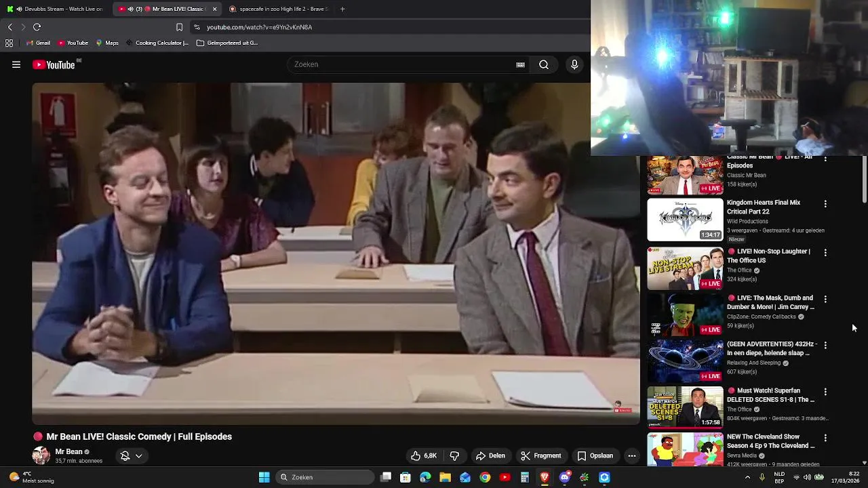Viewport: 868px width, 488px height.
Task: Open options for Non-Stop Laughter Office video
Action: click(825, 252)
